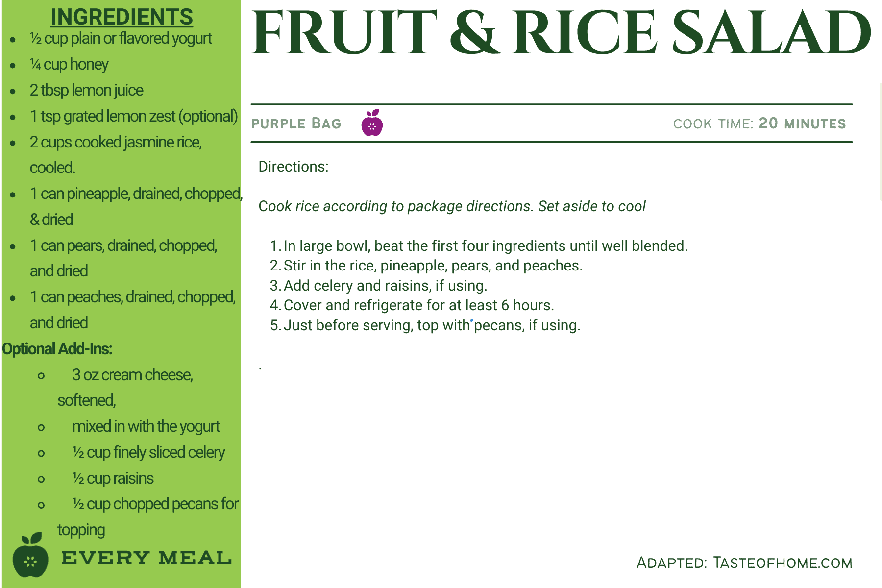Click the finely sliced celery add-in
The width and height of the screenshot is (882, 588).
(x=148, y=452)
